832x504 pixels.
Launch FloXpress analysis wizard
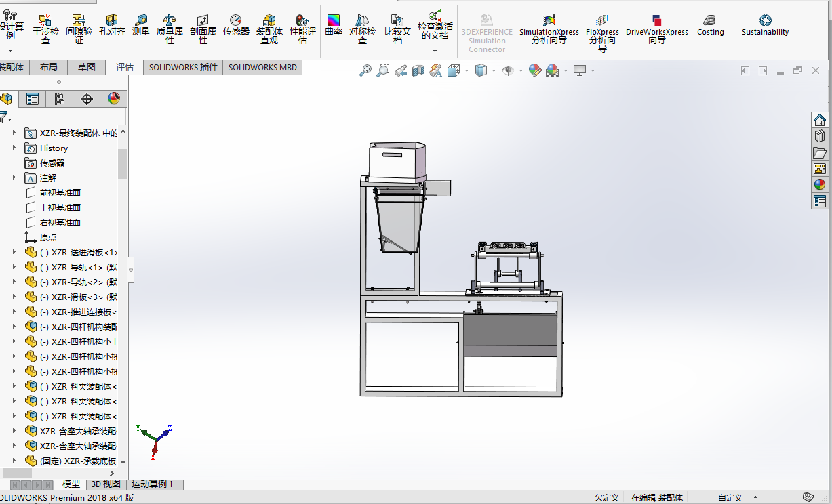(x=602, y=33)
